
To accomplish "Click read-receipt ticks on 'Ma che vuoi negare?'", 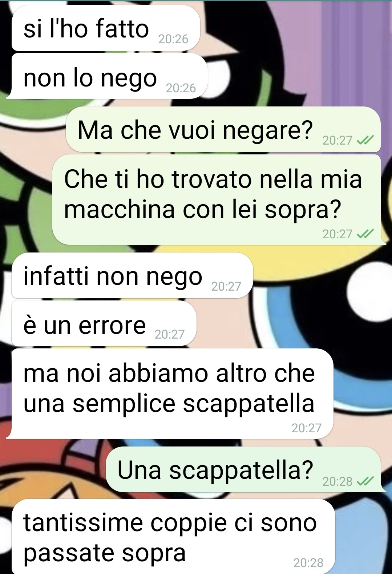I will pos(365,140).
